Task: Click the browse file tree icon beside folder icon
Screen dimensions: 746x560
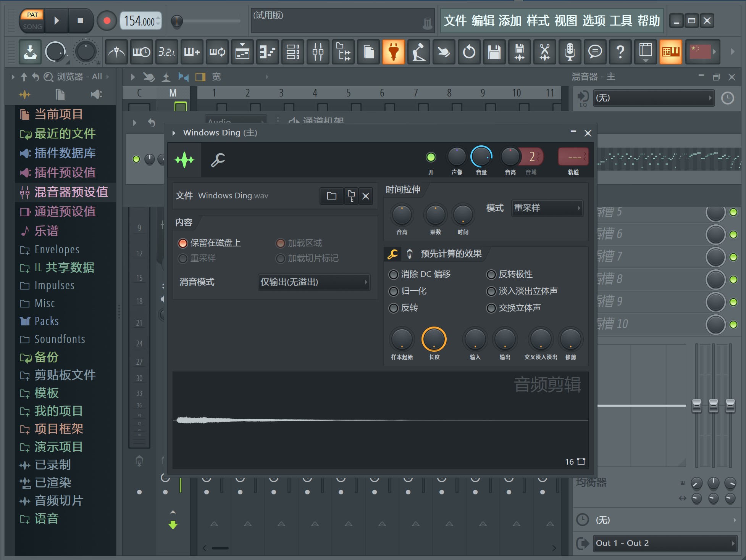Action: (x=351, y=196)
